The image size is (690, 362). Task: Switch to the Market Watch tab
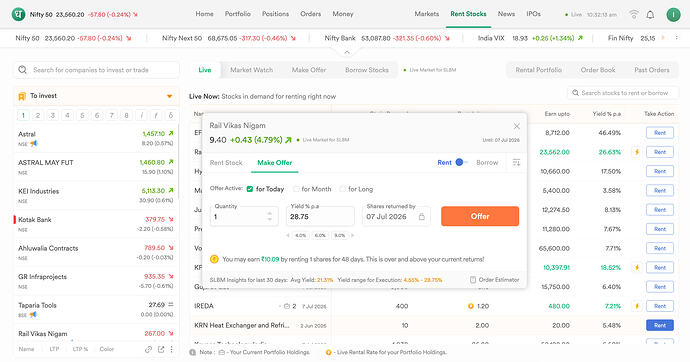(x=251, y=70)
